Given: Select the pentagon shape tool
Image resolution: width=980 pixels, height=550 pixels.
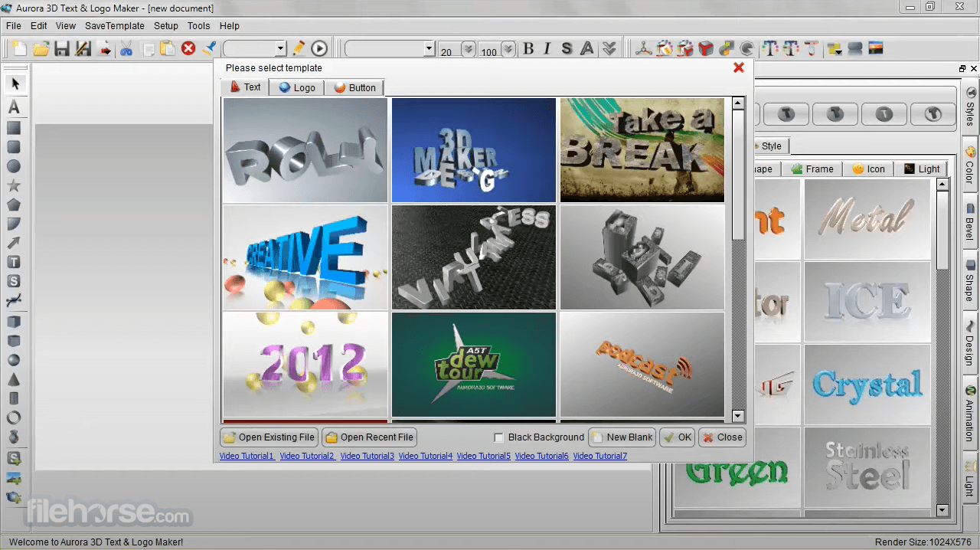Looking at the screenshot, I should coord(14,205).
